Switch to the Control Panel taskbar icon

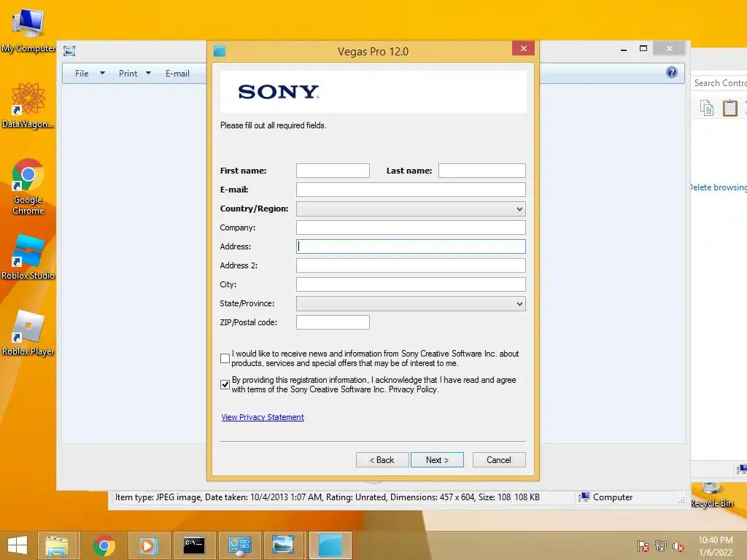click(x=239, y=545)
